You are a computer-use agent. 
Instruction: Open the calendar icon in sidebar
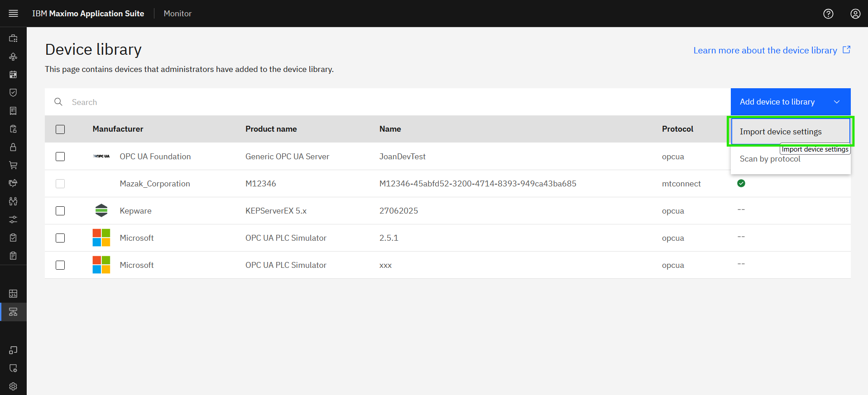coord(13,75)
